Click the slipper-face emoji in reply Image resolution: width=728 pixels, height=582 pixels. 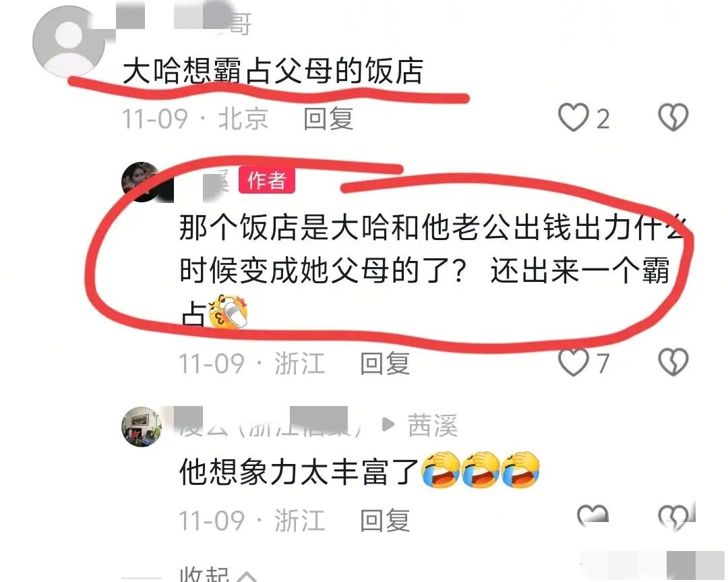[228, 311]
